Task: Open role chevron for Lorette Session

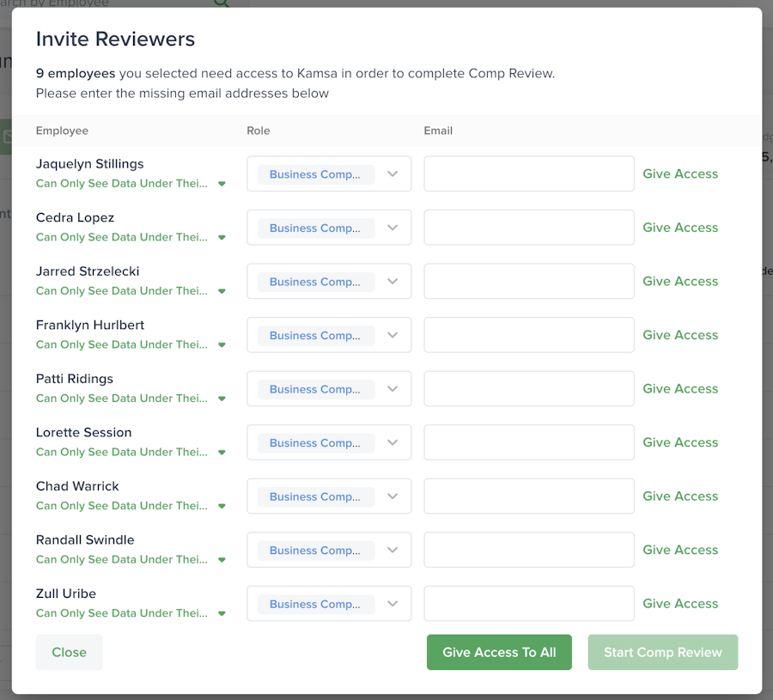Action: point(393,442)
